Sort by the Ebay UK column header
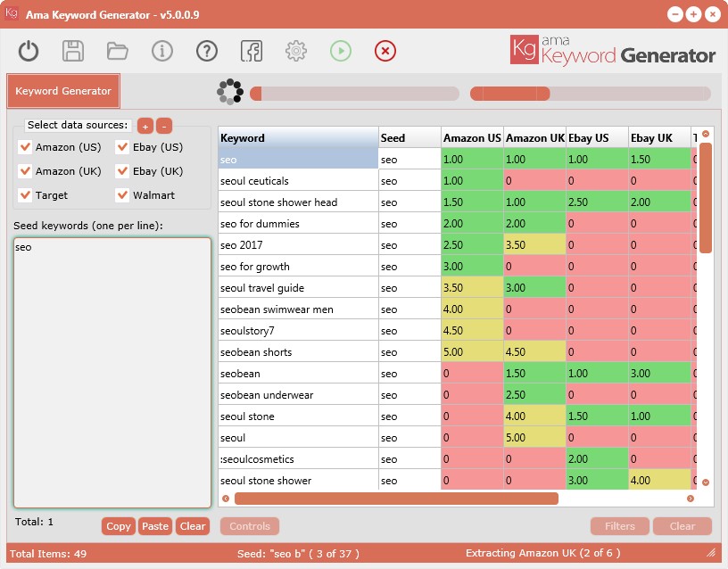Image resolution: width=728 pixels, height=569 pixels. 660,138
